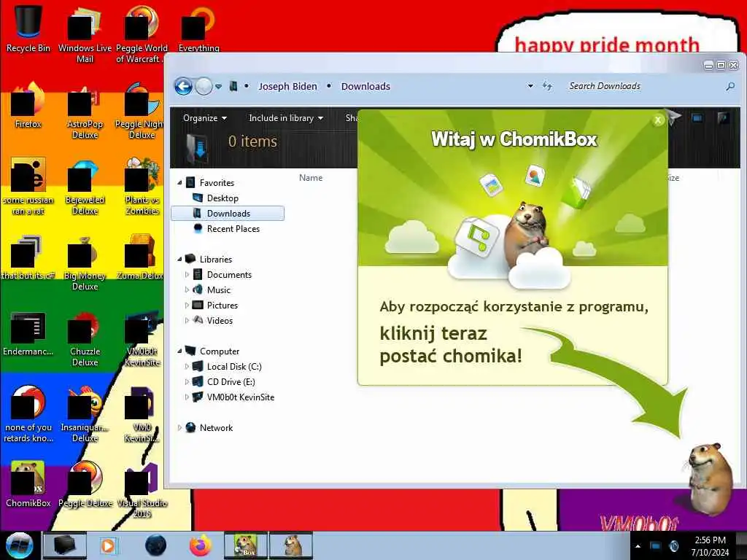Open Peggle Nights Deluxe desktop shortcut
The image size is (747, 560).
pyautogui.click(x=142, y=111)
